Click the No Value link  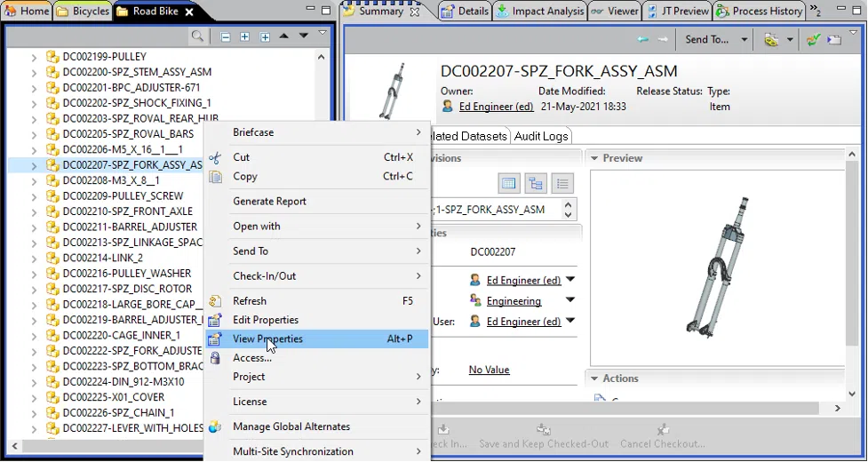coord(489,370)
